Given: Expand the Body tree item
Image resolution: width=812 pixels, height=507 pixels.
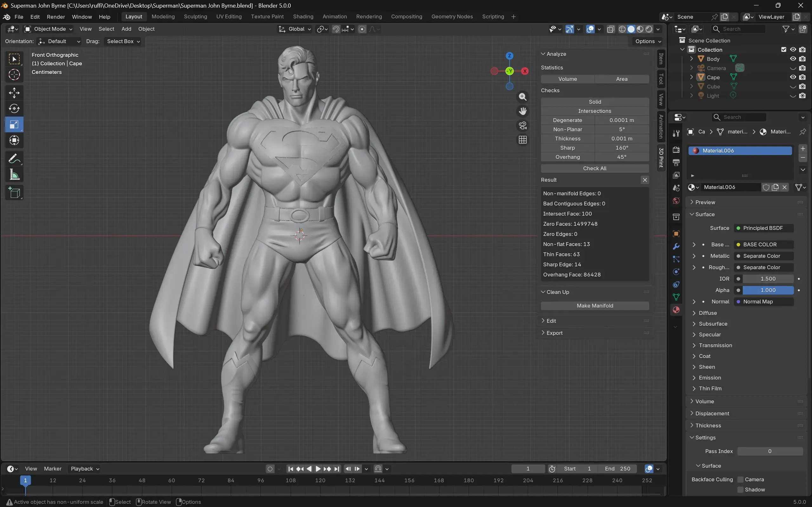Looking at the screenshot, I should (691, 59).
